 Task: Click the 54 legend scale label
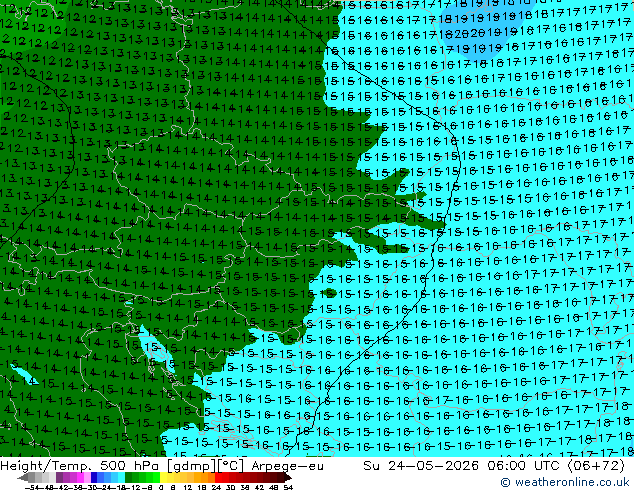pyautogui.click(x=288, y=487)
